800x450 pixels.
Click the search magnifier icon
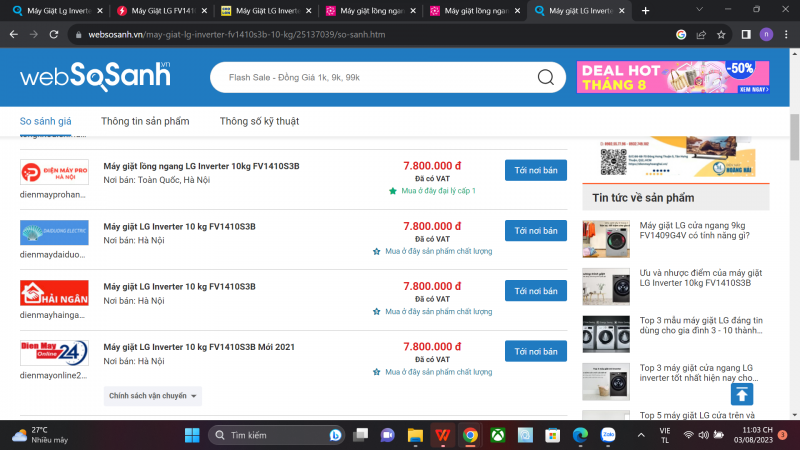click(545, 77)
